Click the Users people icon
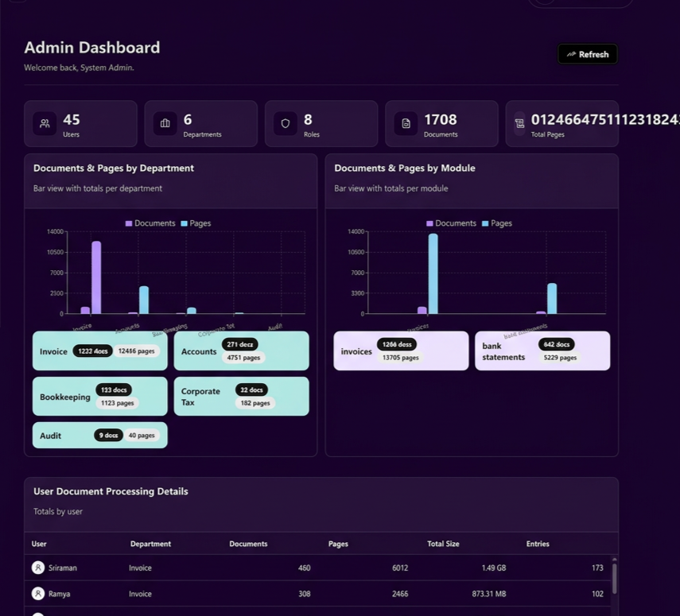The width and height of the screenshot is (680, 616). (x=44, y=124)
